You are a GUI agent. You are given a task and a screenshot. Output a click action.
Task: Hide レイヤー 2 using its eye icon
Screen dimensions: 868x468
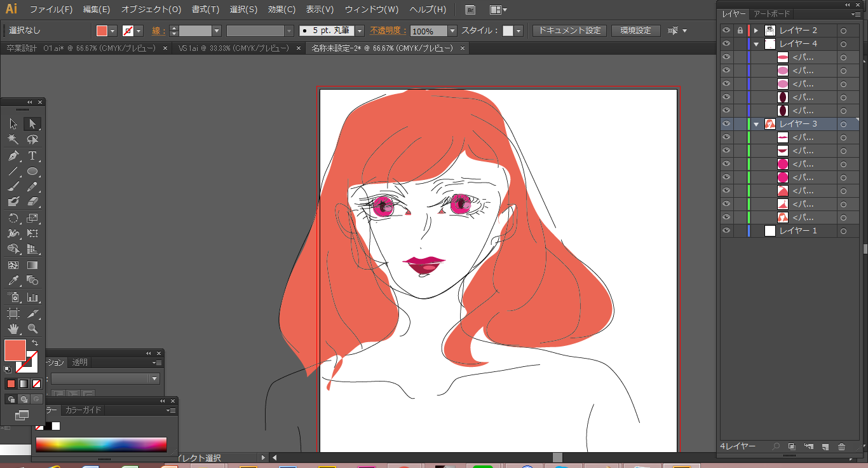[726, 31]
